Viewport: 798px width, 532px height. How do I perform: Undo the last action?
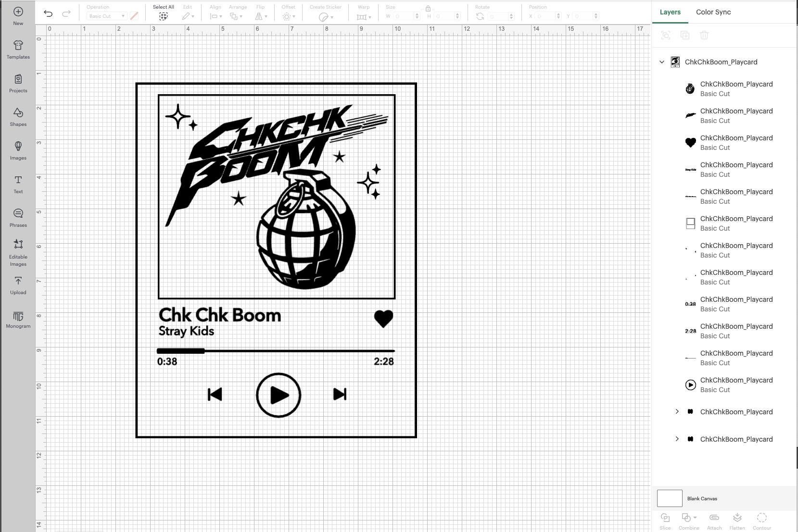(48, 13)
